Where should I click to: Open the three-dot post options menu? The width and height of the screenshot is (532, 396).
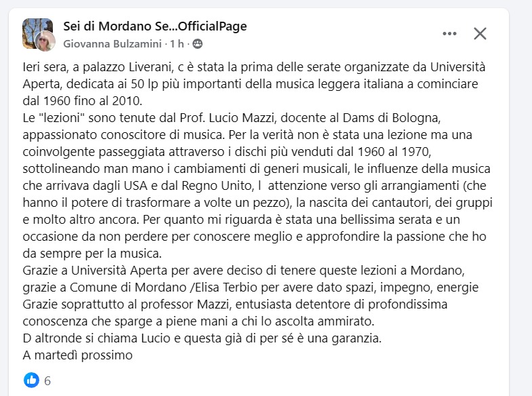[449, 33]
